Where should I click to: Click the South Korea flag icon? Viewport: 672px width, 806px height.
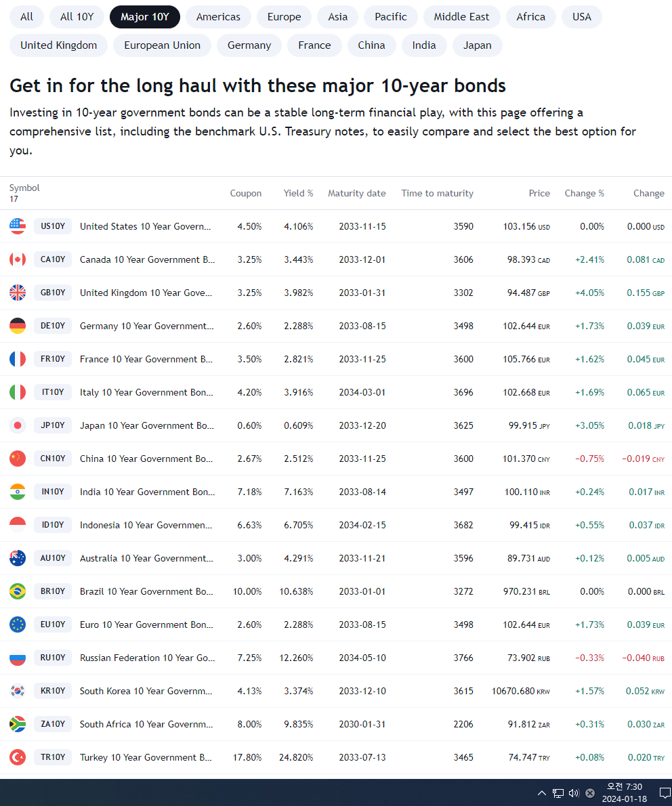[x=18, y=691]
